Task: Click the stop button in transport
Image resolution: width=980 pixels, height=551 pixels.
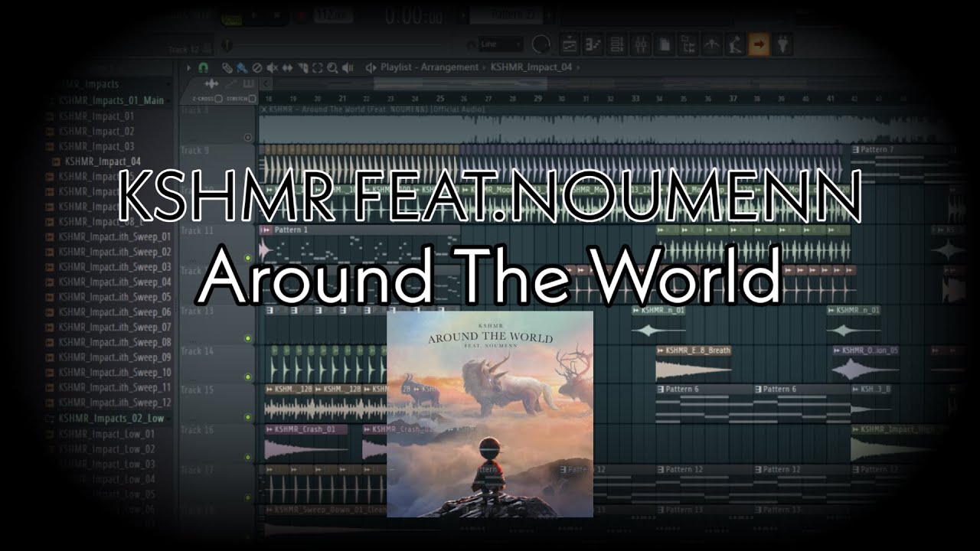Action: tap(276, 15)
